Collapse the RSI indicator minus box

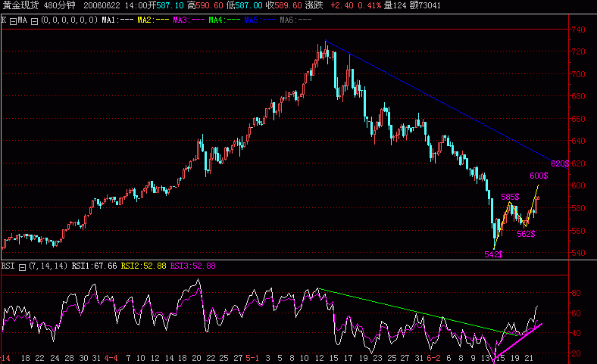pyautogui.click(x=23, y=266)
